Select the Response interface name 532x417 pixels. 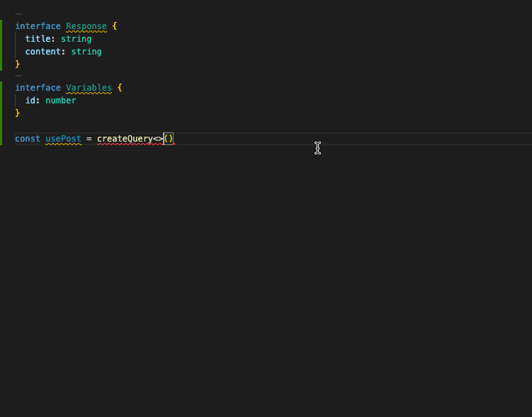pyautogui.click(x=86, y=26)
